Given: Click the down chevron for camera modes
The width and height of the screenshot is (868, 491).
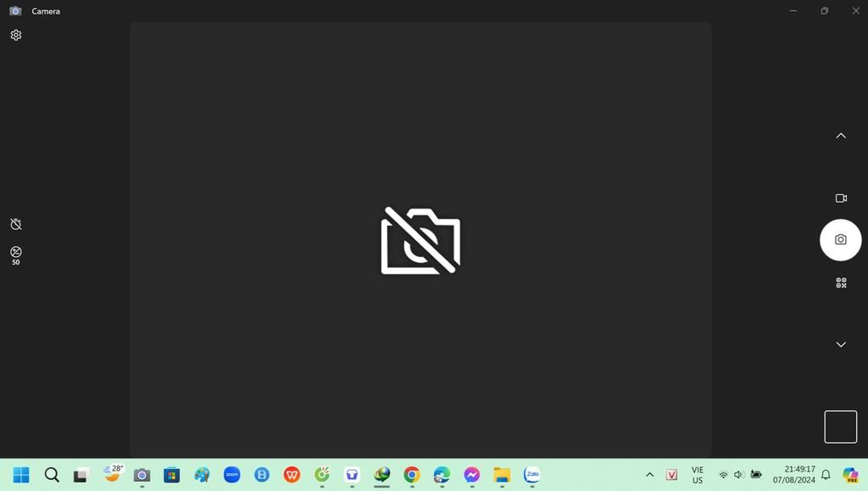Looking at the screenshot, I should coord(841,344).
